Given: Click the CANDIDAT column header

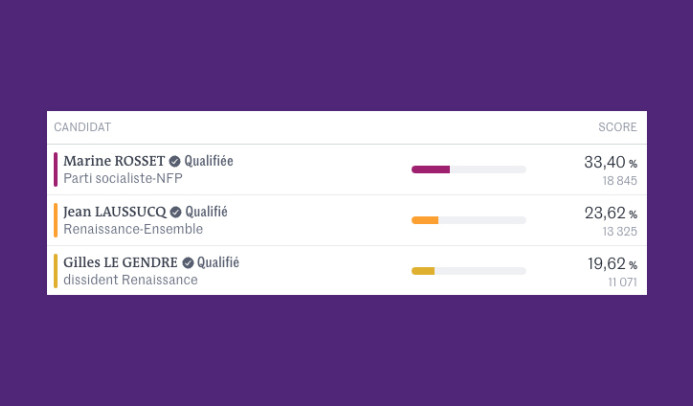Looking at the screenshot, I should [82, 127].
